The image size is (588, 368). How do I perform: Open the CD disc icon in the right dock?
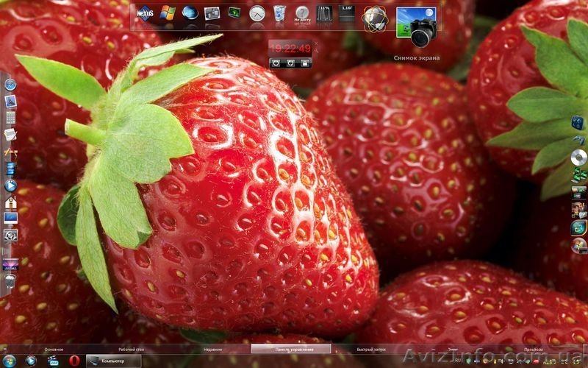(579, 158)
